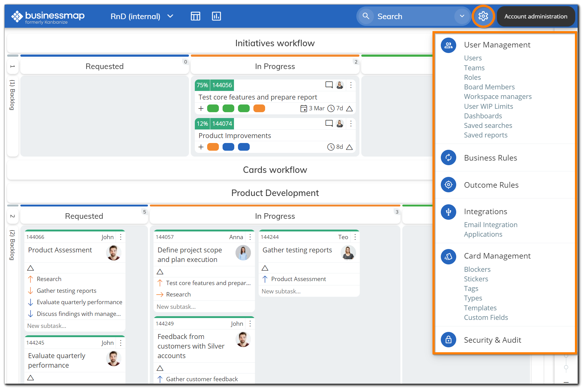Screen dimensions: 586x392
Task: Open Workspace managers page
Action: 498,96
